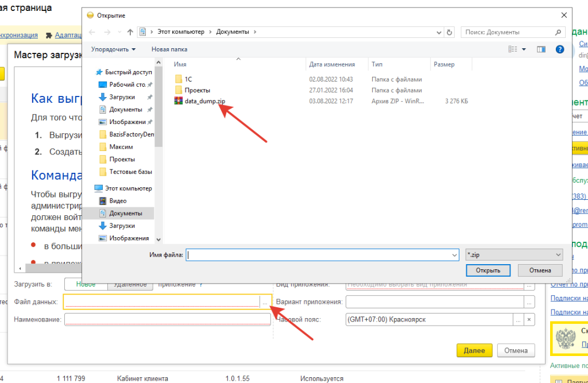
Task: Open the Часовой пояс selection ellipsis
Action: click(518, 320)
